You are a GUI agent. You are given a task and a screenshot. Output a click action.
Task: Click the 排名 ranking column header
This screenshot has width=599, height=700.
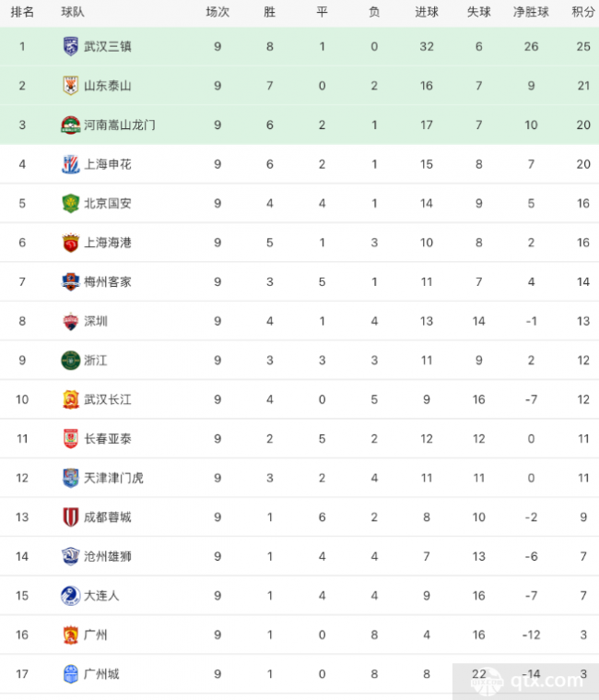23,12
